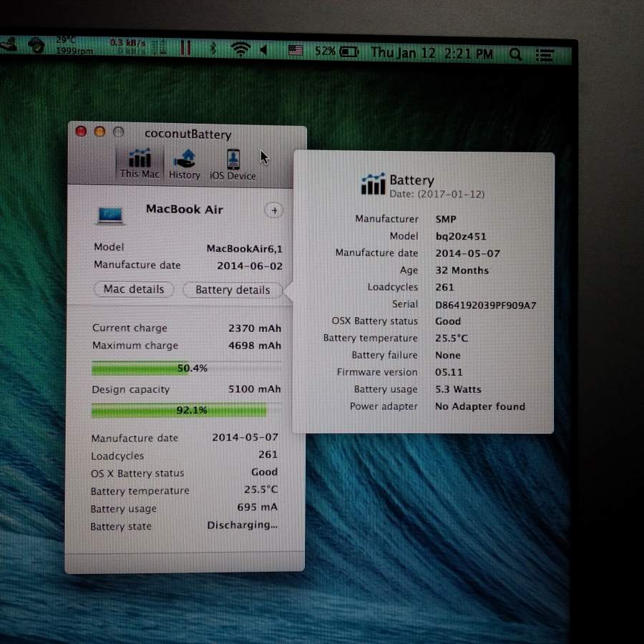
Task: Click Good next to OSX Battery status
Action: coord(448,321)
